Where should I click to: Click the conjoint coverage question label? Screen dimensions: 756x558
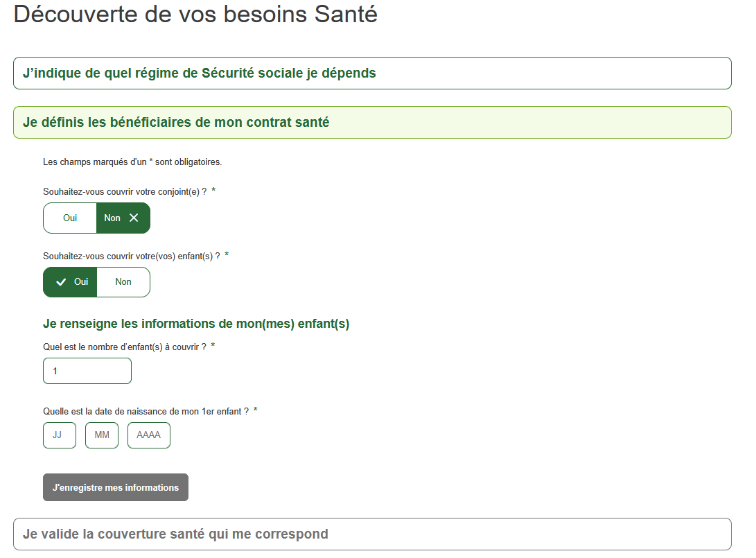(x=125, y=191)
